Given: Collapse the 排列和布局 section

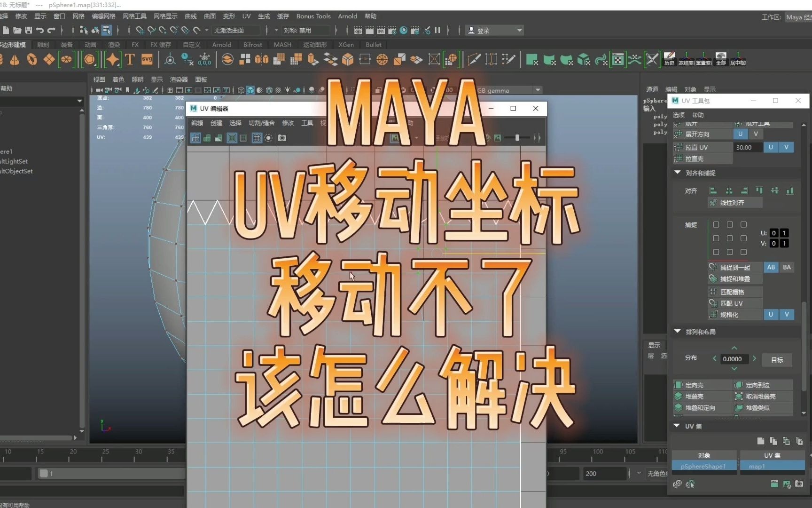Looking at the screenshot, I should pos(677,332).
